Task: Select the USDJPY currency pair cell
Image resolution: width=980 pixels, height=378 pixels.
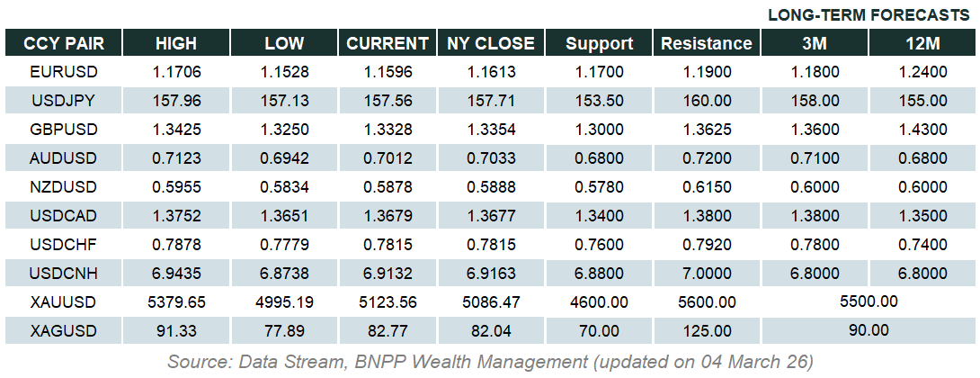Action: click(x=63, y=101)
